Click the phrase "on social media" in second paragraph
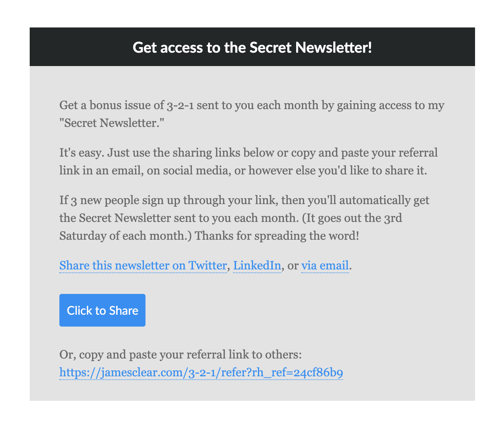The image size is (504, 429). (187, 170)
